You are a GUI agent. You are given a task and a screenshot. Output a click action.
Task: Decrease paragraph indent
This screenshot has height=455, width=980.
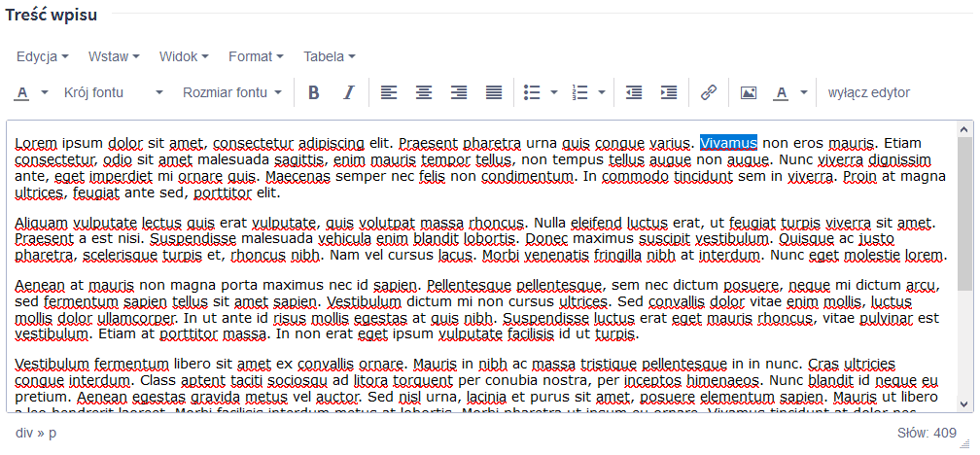click(634, 93)
